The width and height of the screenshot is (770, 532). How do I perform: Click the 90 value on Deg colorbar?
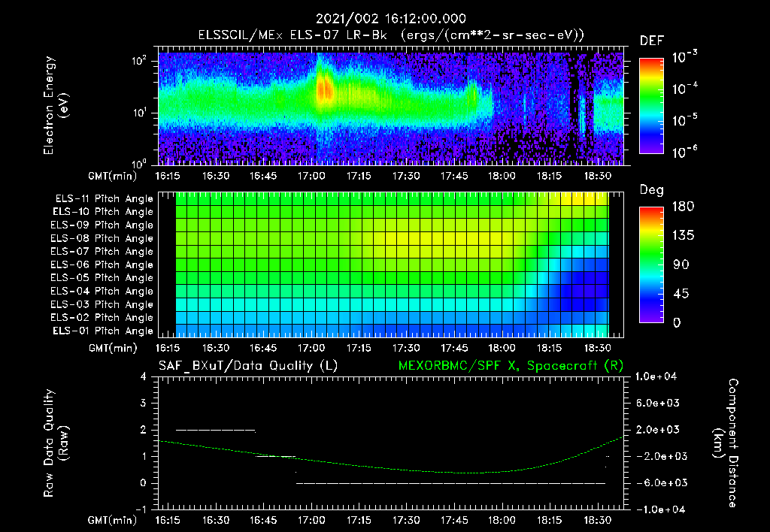681,265
